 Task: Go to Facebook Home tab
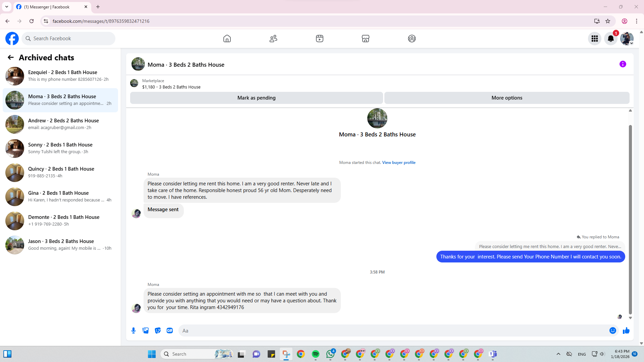point(227,39)
